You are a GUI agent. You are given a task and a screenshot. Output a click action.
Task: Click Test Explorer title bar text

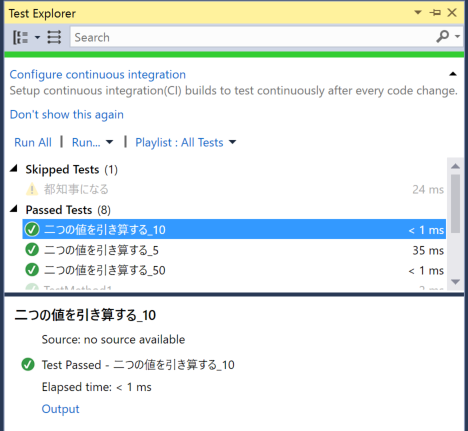pos(42,14)
